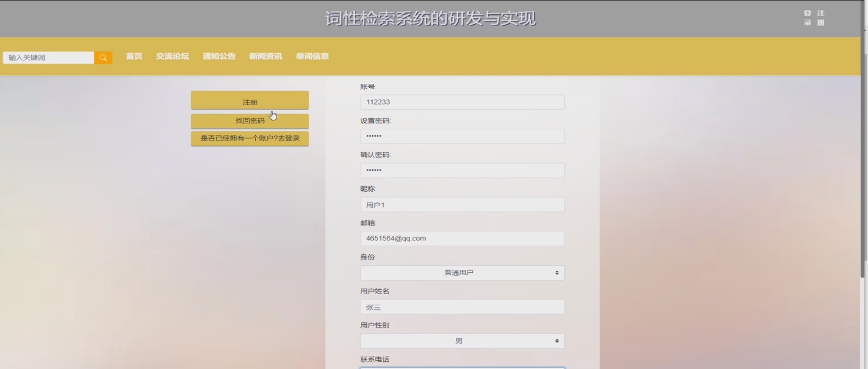
Task: Open 通知公告 from the navigation bar
Action: click(x=219, y=56)
